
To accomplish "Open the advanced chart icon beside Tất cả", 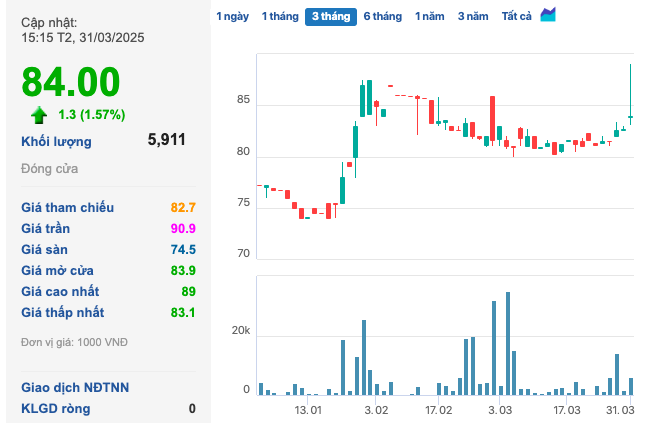I will point(548,15).
